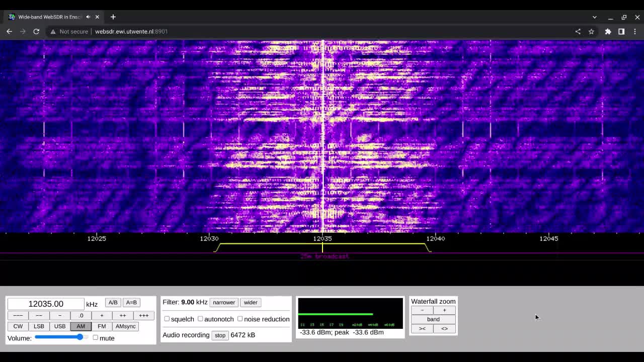The image size is (644, 362).
Task: Tune down with the triple-minus button
Action: (x=18, y=315)
